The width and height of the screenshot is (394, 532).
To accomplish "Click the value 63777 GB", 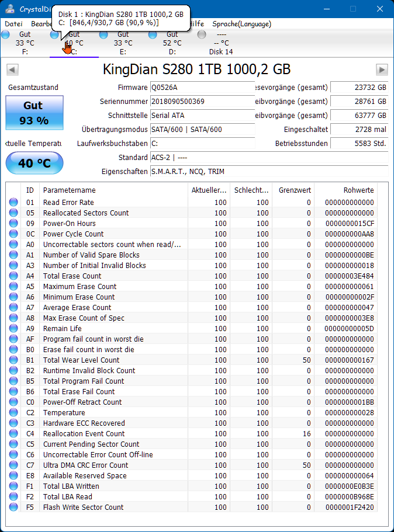I will point(360,116).
